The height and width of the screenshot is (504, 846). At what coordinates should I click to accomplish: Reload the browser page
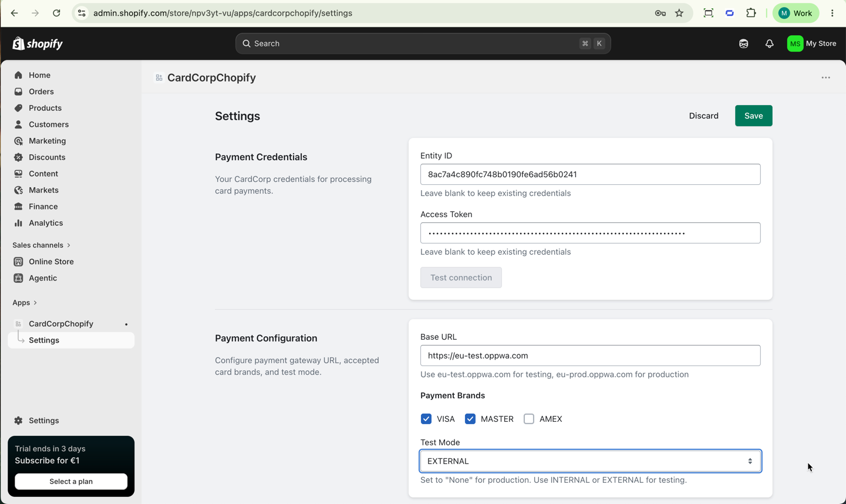(x=56, y=13)
